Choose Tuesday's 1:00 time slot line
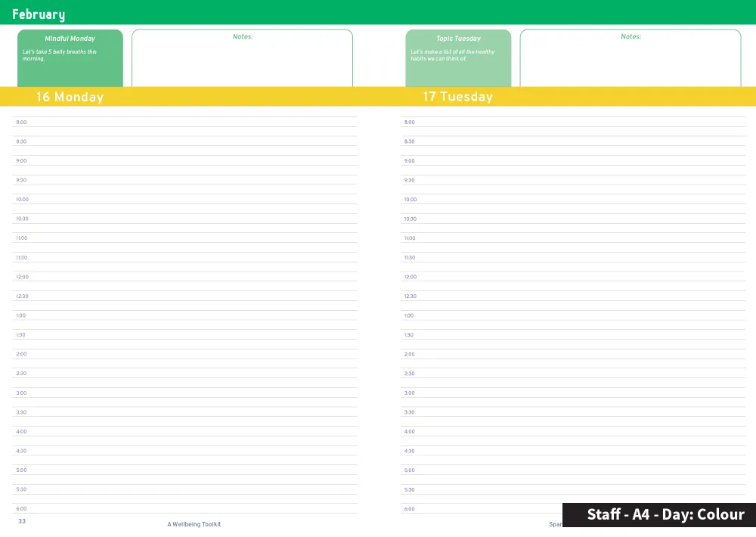The width and height of the screenshot is (756, 537). tap(573, 316)
